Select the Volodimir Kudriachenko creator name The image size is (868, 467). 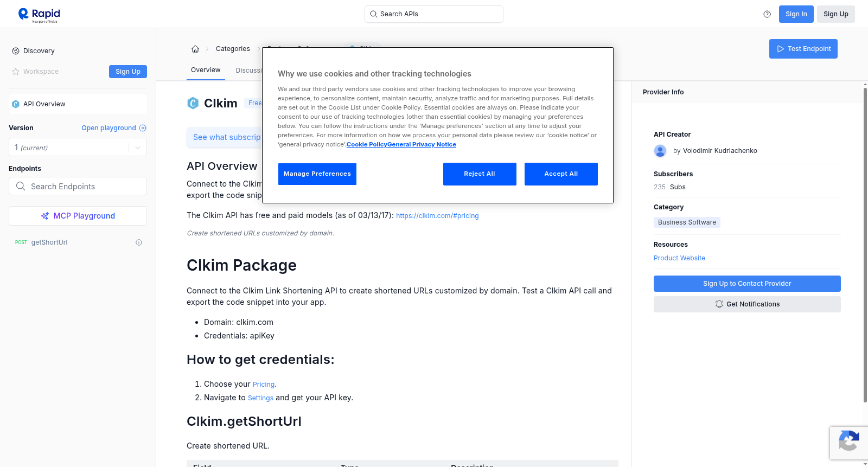tap(720, 151)
